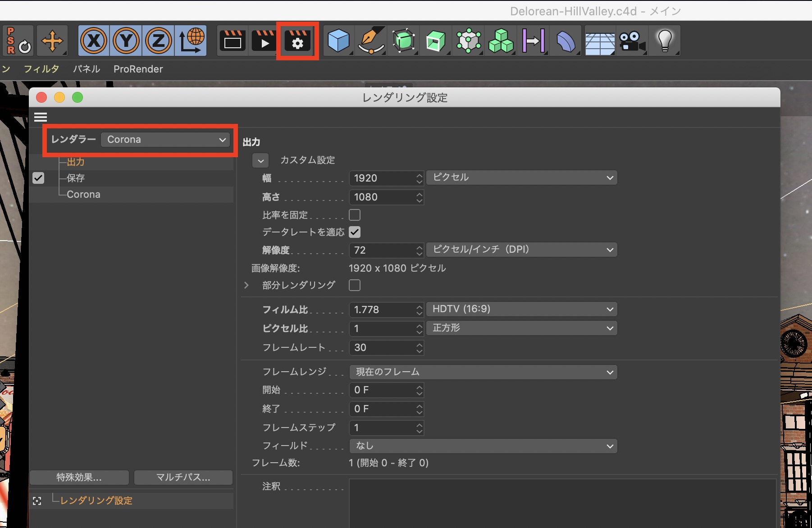The height and width of the screenshot is (528, 812).
Task: Add a Light object with bulb icon
Action: click(x=665, y=41)
